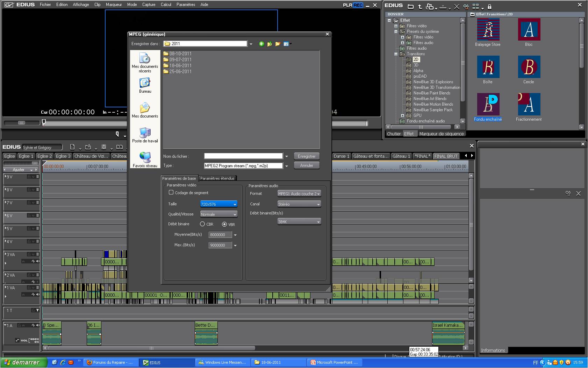Open Favoris réseau in the places bar
The height and width of the screenshot is (368, 588).
(145, 160)
